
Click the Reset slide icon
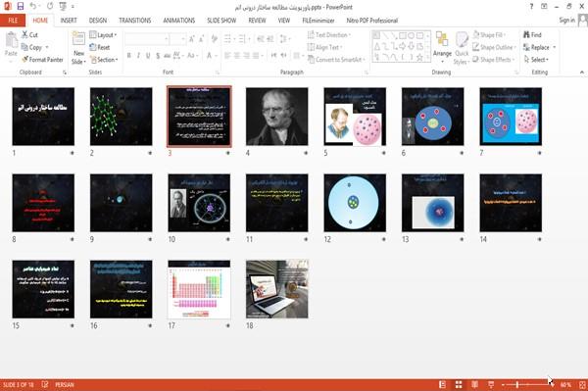pyautogui.click(x=93, y=47)
